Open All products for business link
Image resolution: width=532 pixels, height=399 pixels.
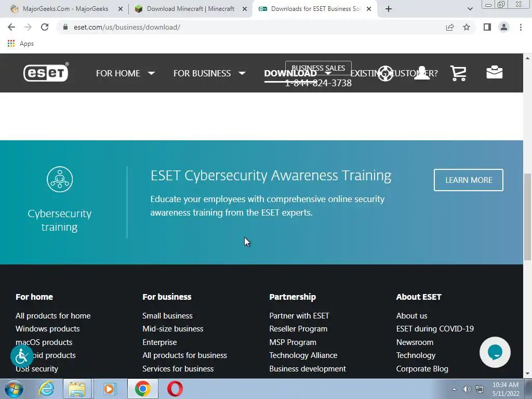point(184,355)
